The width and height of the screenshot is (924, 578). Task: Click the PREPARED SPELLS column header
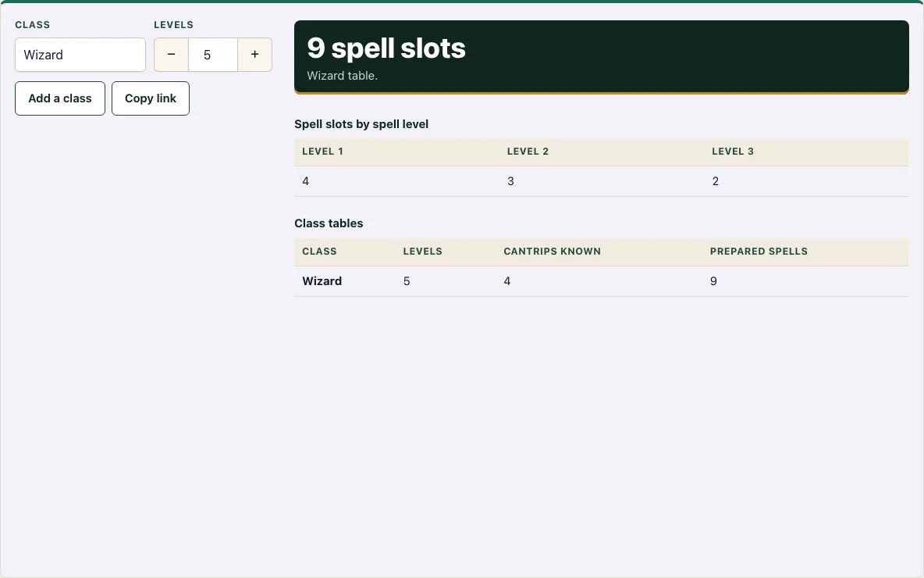tap(759, 252)
